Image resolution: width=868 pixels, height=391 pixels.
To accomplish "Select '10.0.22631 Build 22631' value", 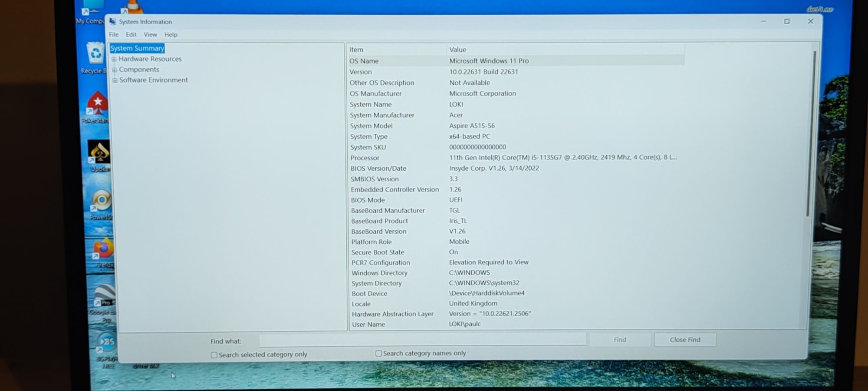I will (x=483, y=72).
